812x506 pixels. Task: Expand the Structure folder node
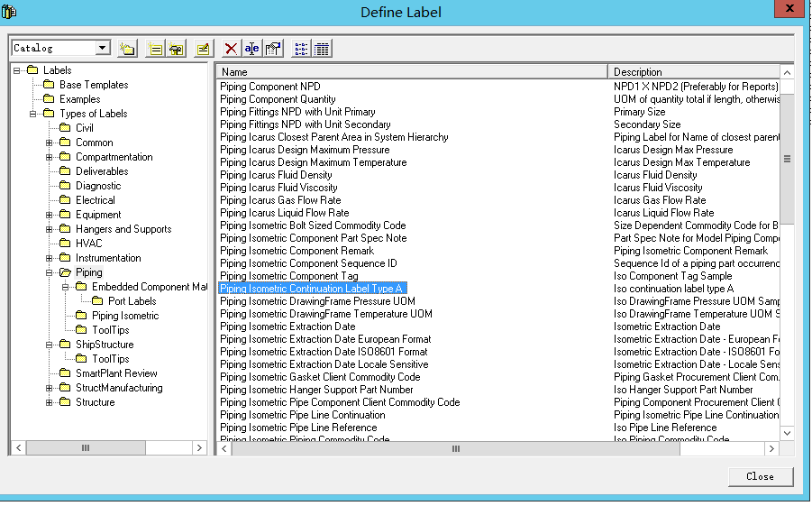pyautogui.click(x=50, y=402)
